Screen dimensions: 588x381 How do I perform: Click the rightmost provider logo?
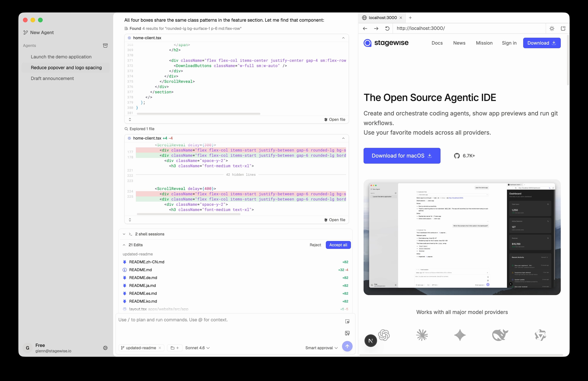(540, 335)
